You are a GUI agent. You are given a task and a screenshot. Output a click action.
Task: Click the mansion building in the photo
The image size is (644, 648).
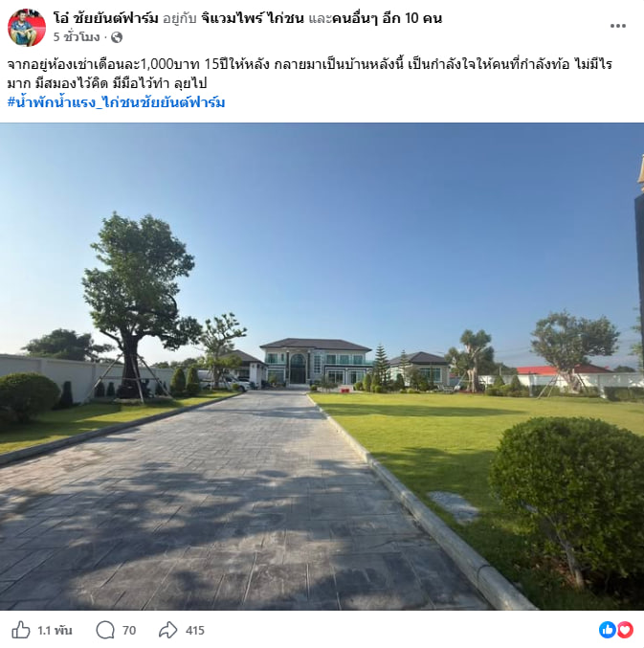(316, 361)
